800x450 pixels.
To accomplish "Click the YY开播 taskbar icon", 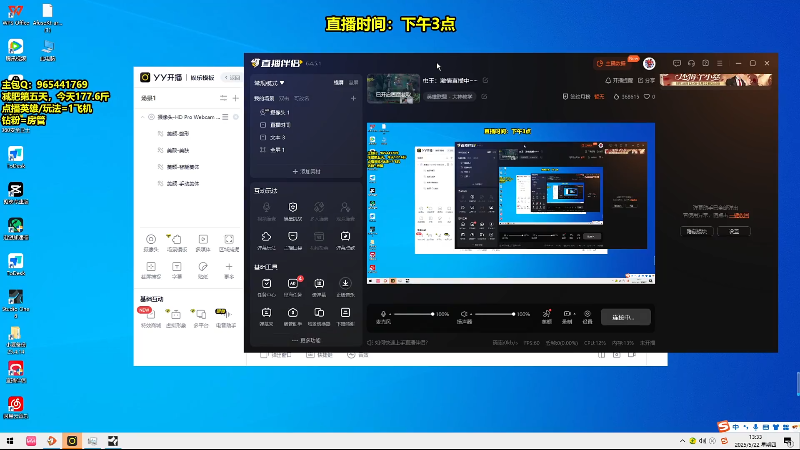I will tap(72, 441).
